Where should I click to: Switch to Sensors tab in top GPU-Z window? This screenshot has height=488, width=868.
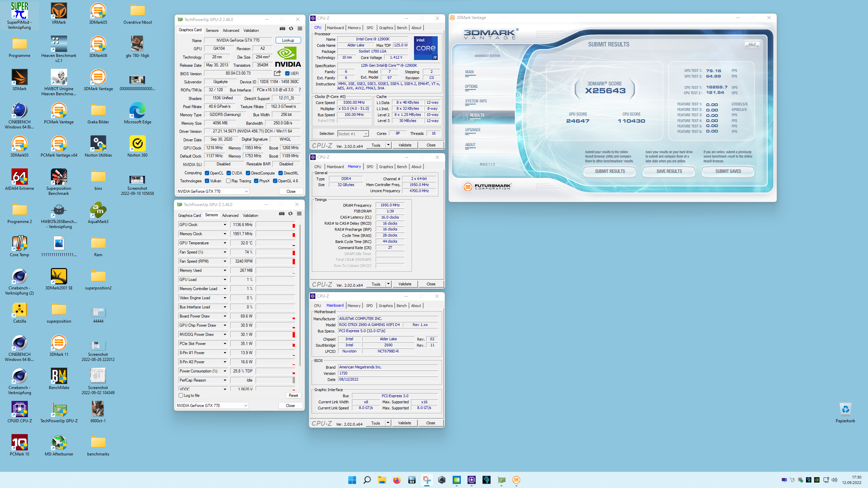pyautogui.click(x=212, y=30)
